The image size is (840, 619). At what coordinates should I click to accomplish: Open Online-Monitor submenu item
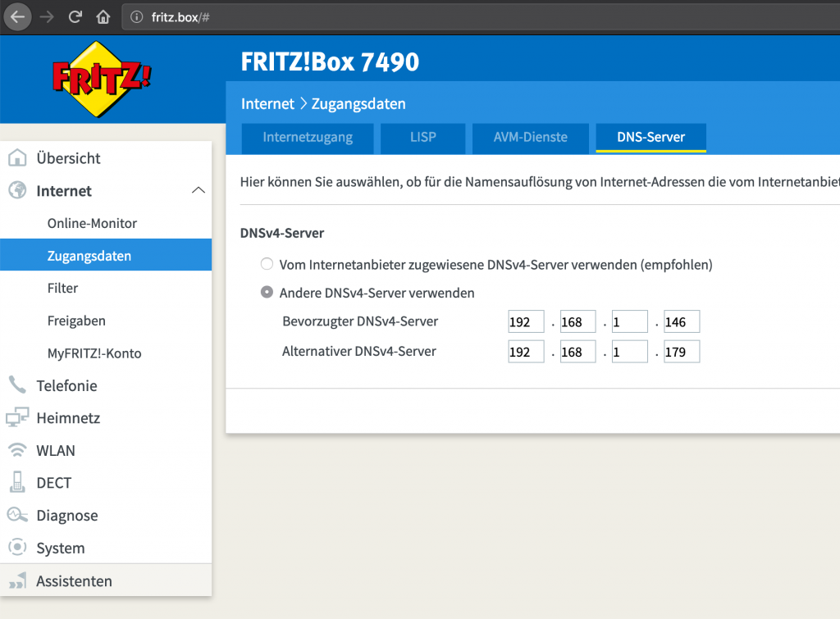92,223
